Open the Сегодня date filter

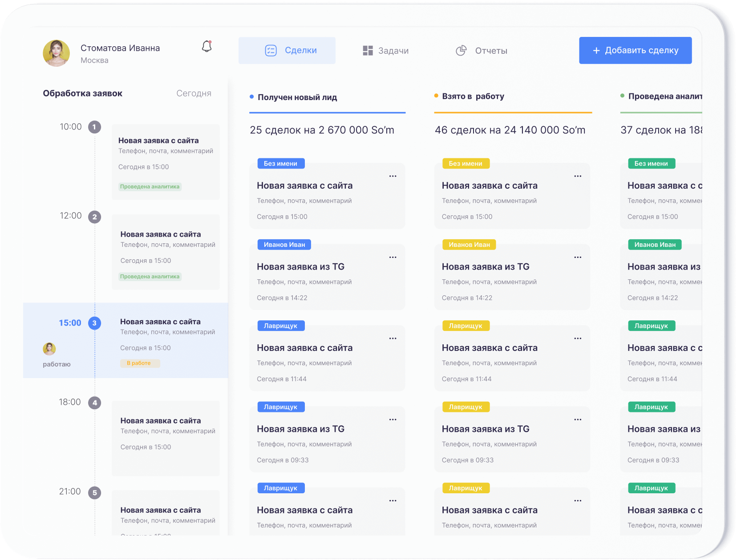(x=194, y=93)
